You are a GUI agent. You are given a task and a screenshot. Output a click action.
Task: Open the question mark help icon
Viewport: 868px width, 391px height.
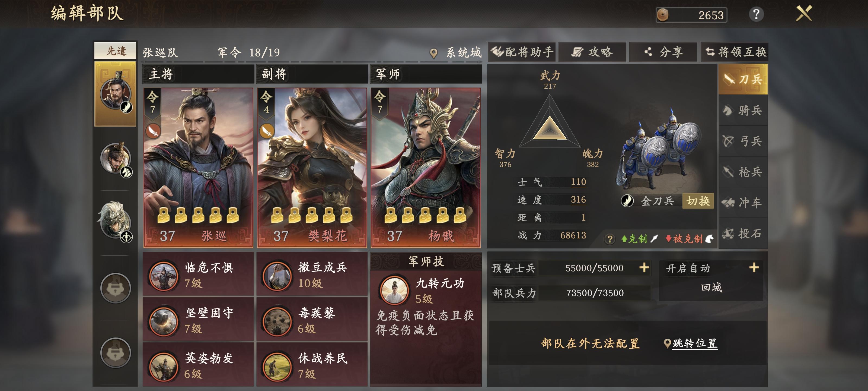pyautogui.click(x=756, y=14)
